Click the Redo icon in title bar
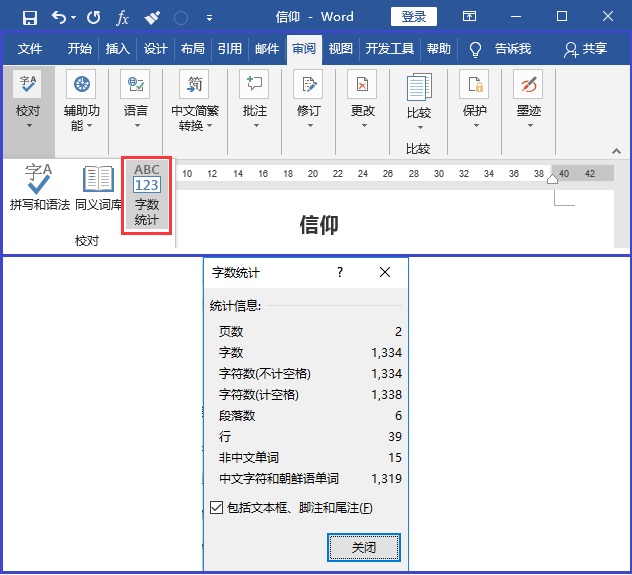 [93, 17]
